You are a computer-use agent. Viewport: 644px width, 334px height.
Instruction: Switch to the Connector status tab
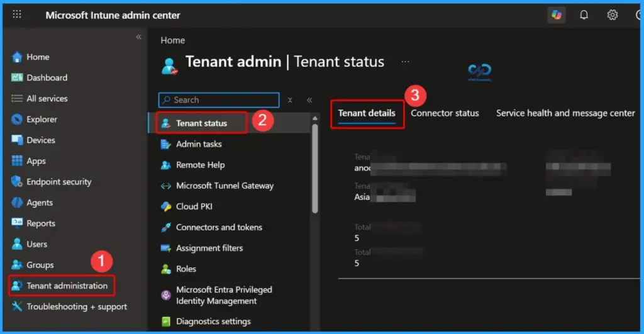(445, 113)
